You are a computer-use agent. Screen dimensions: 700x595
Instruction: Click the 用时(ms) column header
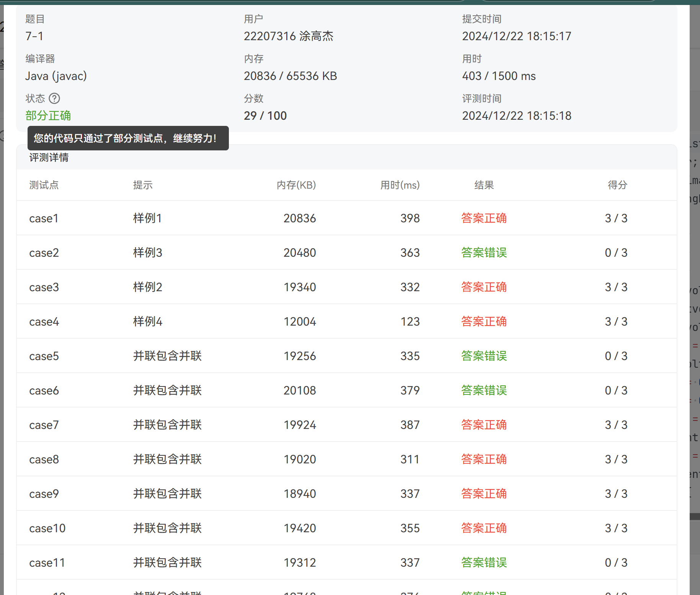[x=400, y=185]
